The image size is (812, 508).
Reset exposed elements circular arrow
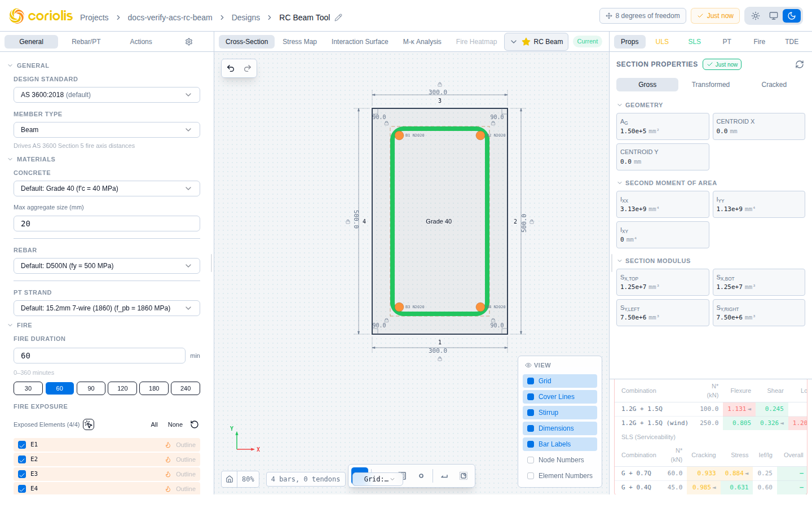pyautogui.click(x=195, y=424)
